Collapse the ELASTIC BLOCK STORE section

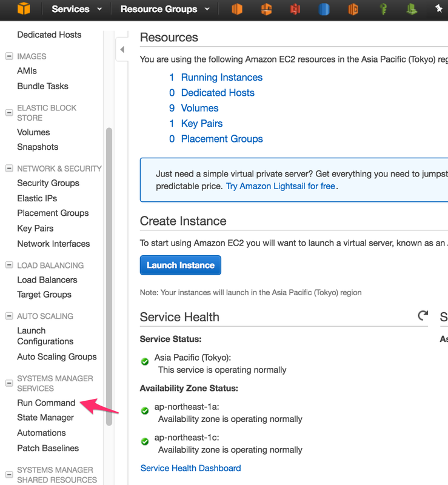click(9, 113)
